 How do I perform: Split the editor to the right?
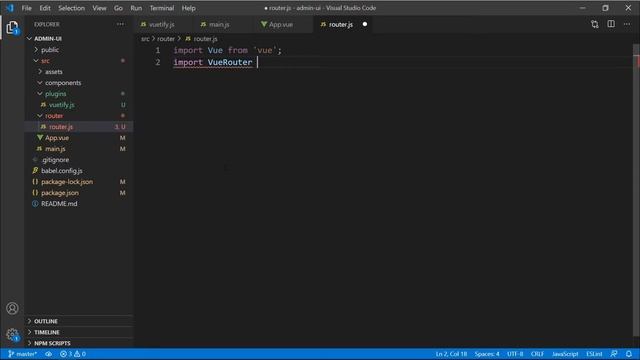pos(611,24)
